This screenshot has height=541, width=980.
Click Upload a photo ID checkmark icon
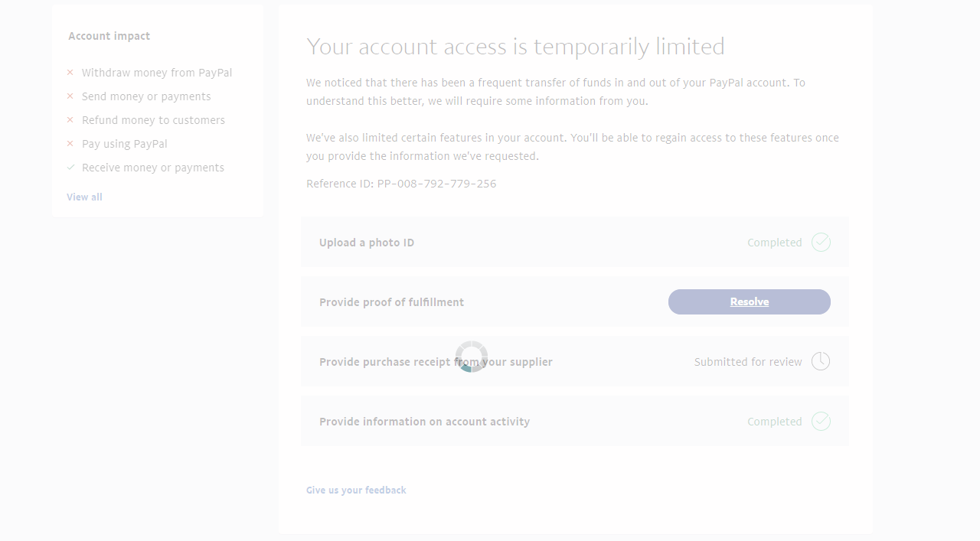821,243
